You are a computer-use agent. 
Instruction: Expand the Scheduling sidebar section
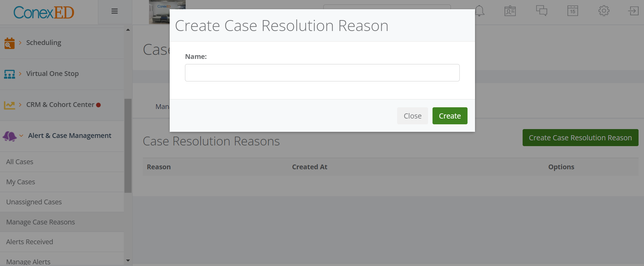coord(44,43)
